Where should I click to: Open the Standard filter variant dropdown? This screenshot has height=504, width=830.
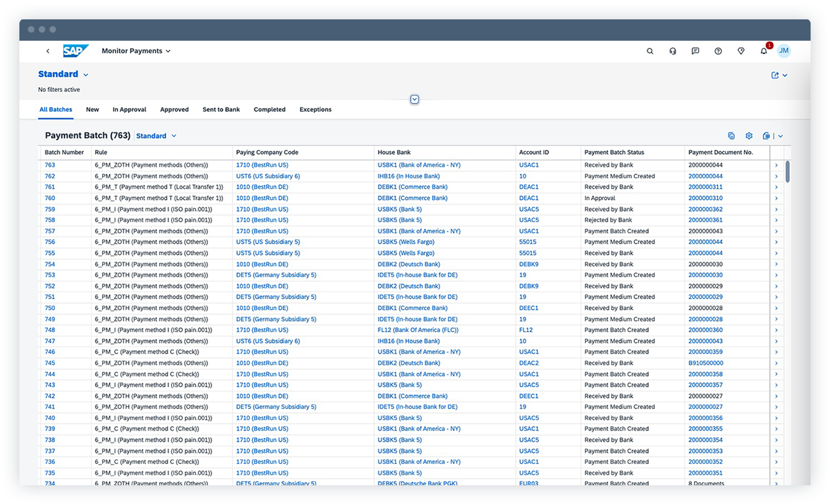[x=63, y=74]
